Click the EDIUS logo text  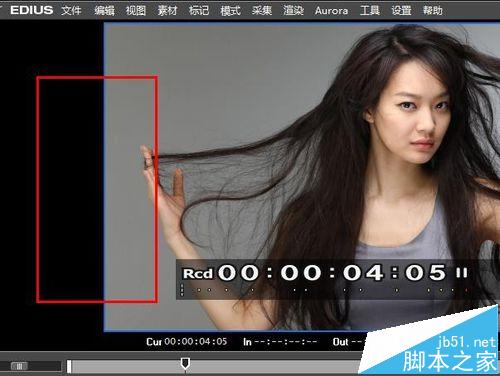32,10
